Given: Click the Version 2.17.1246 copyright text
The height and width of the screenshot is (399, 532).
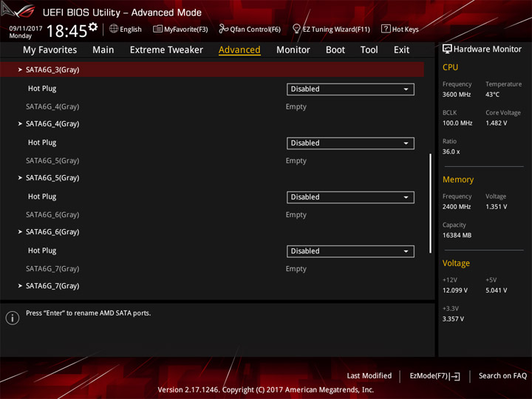Looking at the screenshot, I should tap(266, 389).
